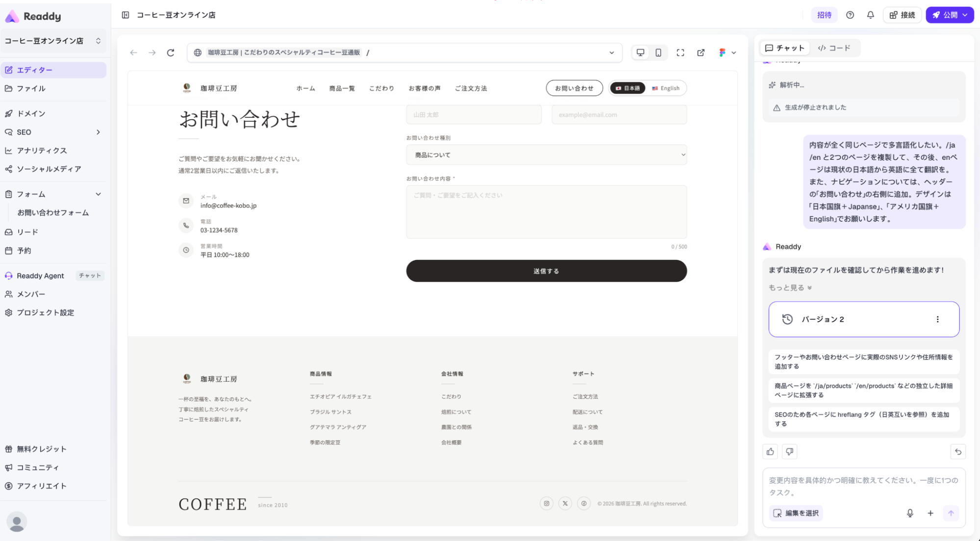Screen dimensions: 980x541
Task: Click お問い合わせ header button in preview
Action: [x=574, y=88]
